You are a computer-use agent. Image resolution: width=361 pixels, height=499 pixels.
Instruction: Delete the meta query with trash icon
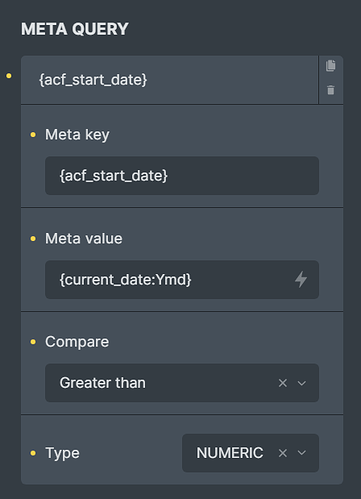click(330, 90)
